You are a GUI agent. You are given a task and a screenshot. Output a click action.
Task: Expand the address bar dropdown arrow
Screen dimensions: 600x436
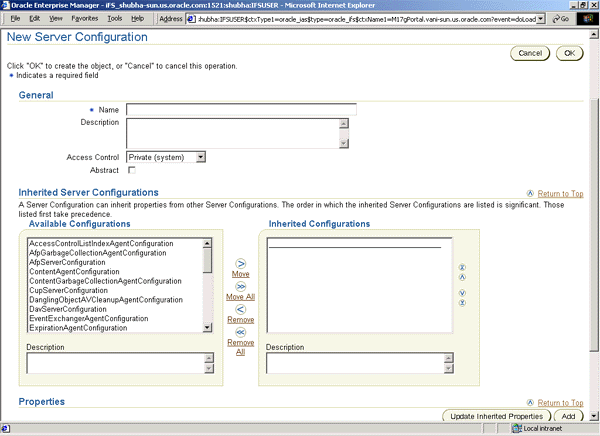coord(540,19)
